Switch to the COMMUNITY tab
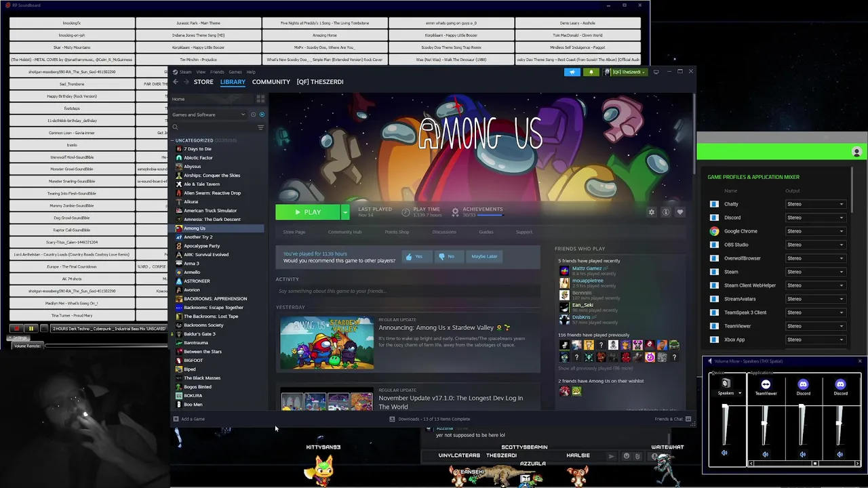Screen dimensions: 868x488 [x=271, y=82]
